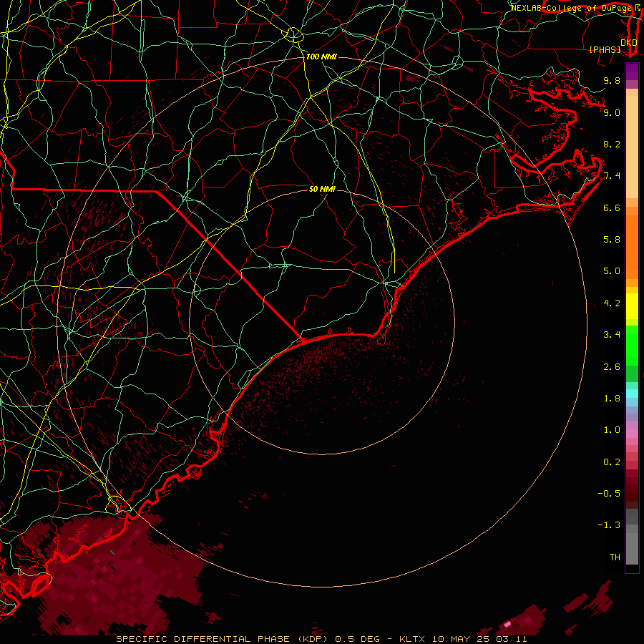The height and width of the screenshot is (644, 644).
Task: Click the bright yellow segment of the color scale
Action: 632,306
